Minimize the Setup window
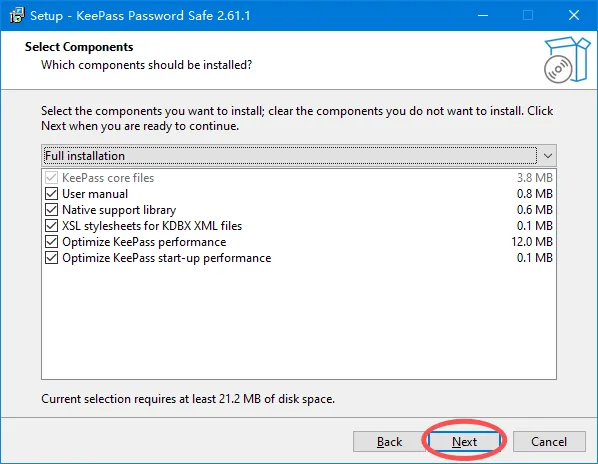Image resolution: width=598 pixels, height=464 pixels. point(483,16)
